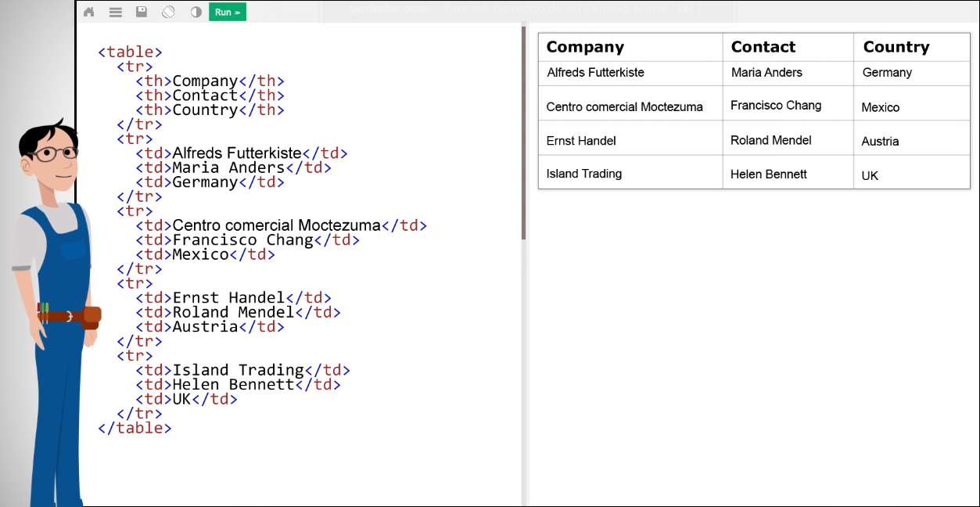Place cursor on Centro comercial Moctezuma code line
Screen dimensions: 980x507
276,225
